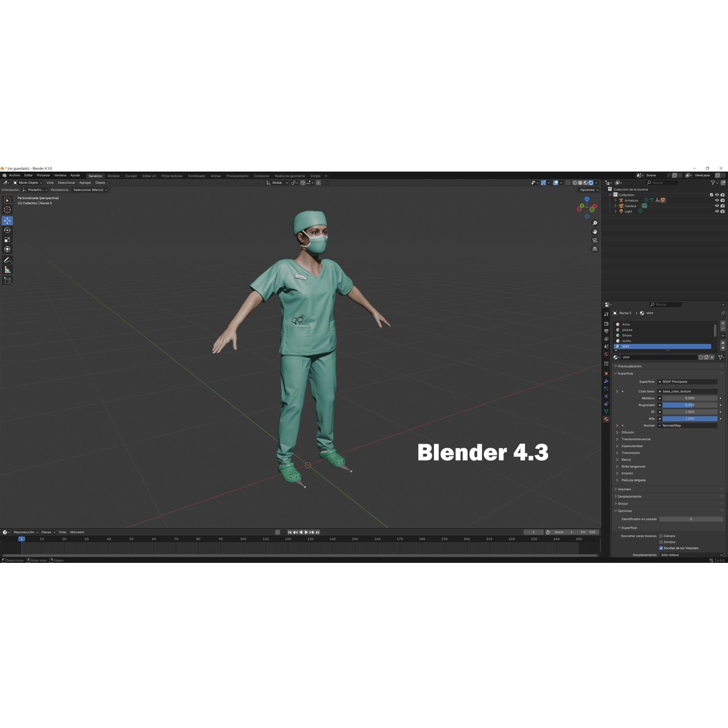728x728 pixels.
Task: Click the viewport zoom magnifier icon
Action: [x=595, y=223]
